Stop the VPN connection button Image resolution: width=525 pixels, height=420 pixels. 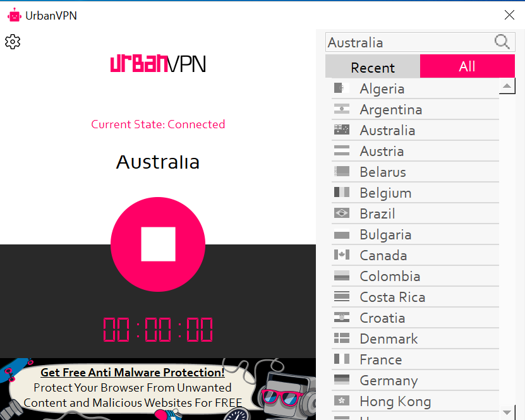click(x=158, y=244)
